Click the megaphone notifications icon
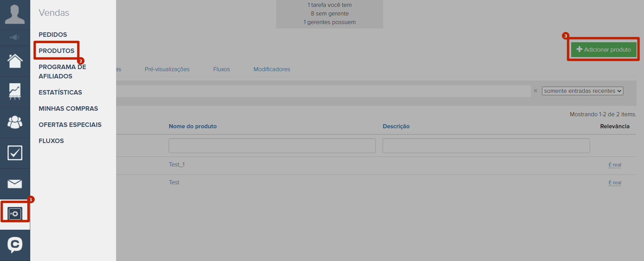 [x=15, y=37]
